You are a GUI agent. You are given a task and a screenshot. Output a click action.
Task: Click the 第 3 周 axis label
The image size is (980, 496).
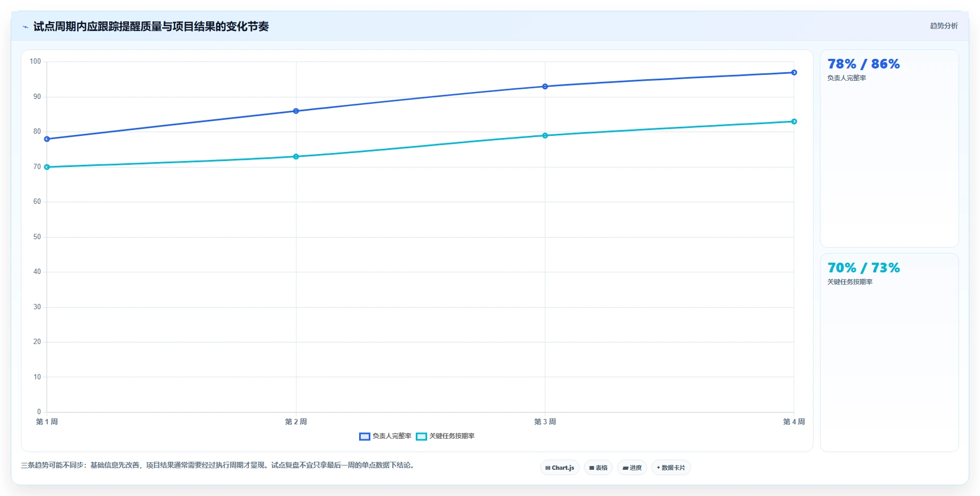coord(545,422)
